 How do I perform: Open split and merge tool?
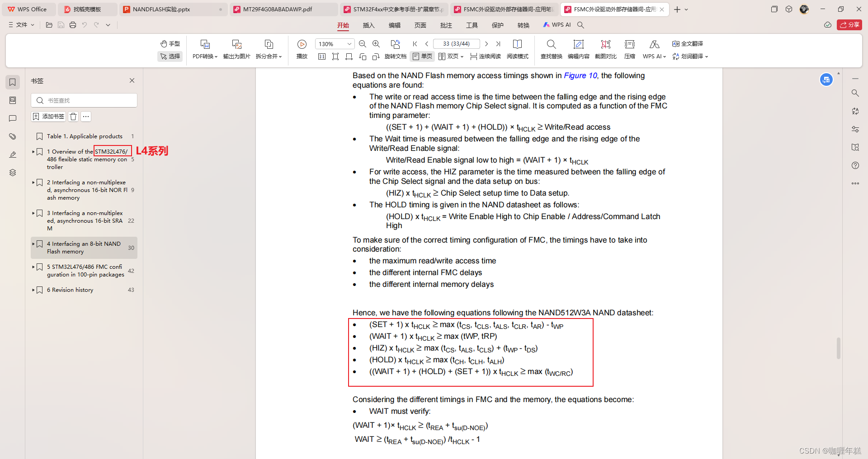pos(269,50)
